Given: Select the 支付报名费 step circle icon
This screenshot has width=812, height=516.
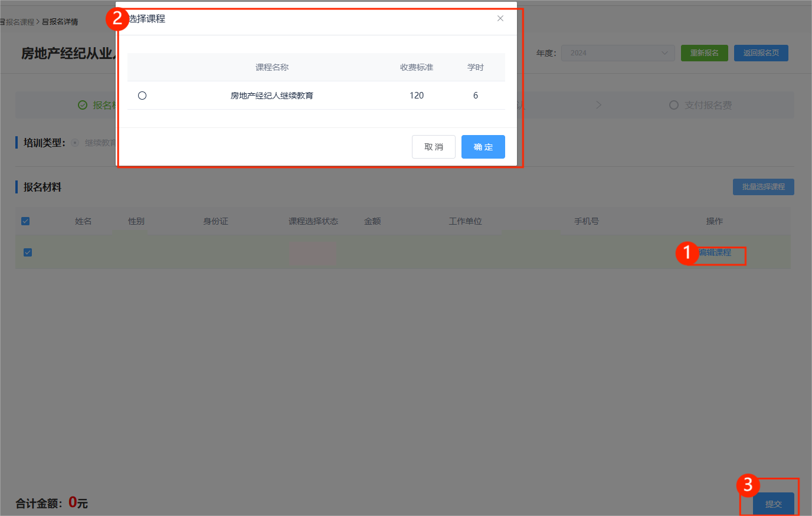Looking at the screenshot, I should click(x=673, y=105).
